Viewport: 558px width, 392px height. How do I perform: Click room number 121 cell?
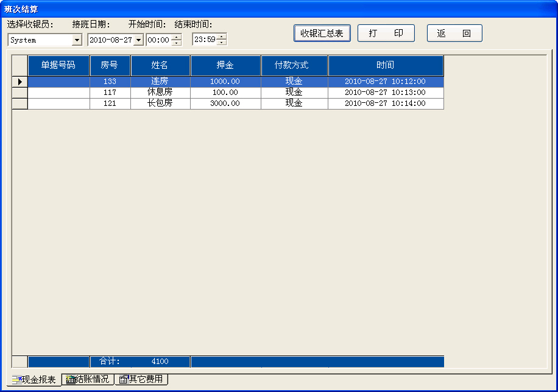tap(110, 103)
